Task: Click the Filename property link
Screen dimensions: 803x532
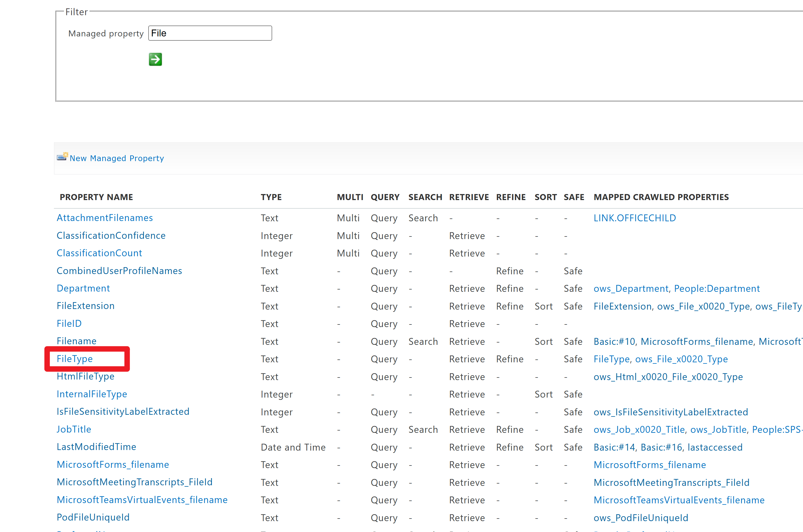Action: point(76,341)
